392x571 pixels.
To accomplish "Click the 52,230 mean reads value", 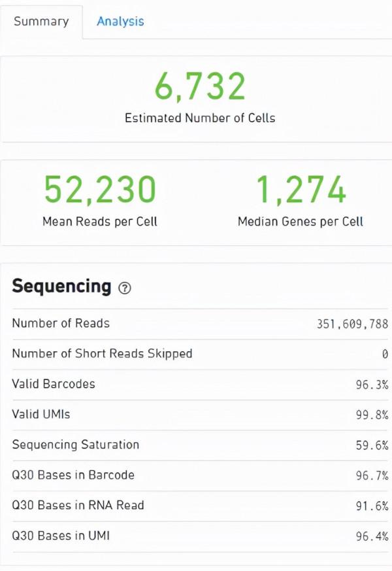I will point(100,190).
